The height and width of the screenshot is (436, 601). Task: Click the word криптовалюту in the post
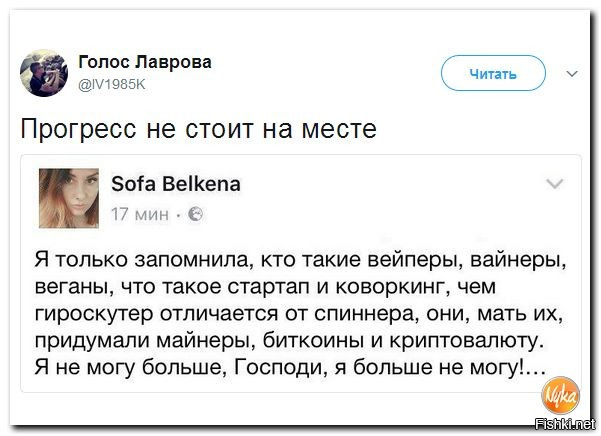click(x=467, y=341)
